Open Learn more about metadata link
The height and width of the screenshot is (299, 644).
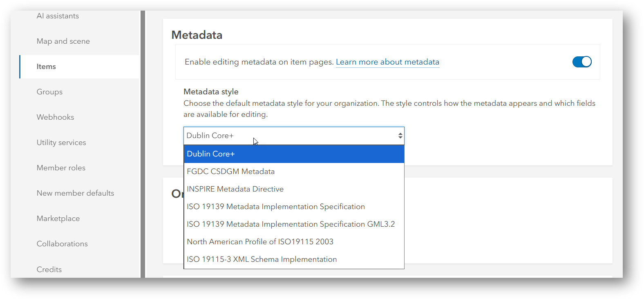tap(387, 62)
